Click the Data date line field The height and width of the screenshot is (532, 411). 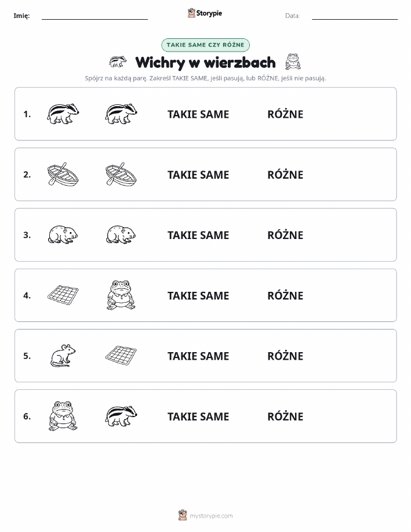coord(355,16)
